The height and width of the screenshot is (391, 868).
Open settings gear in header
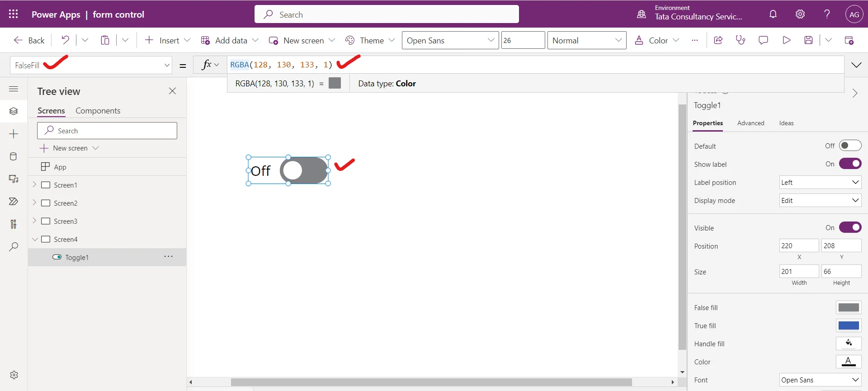point(800,14)
